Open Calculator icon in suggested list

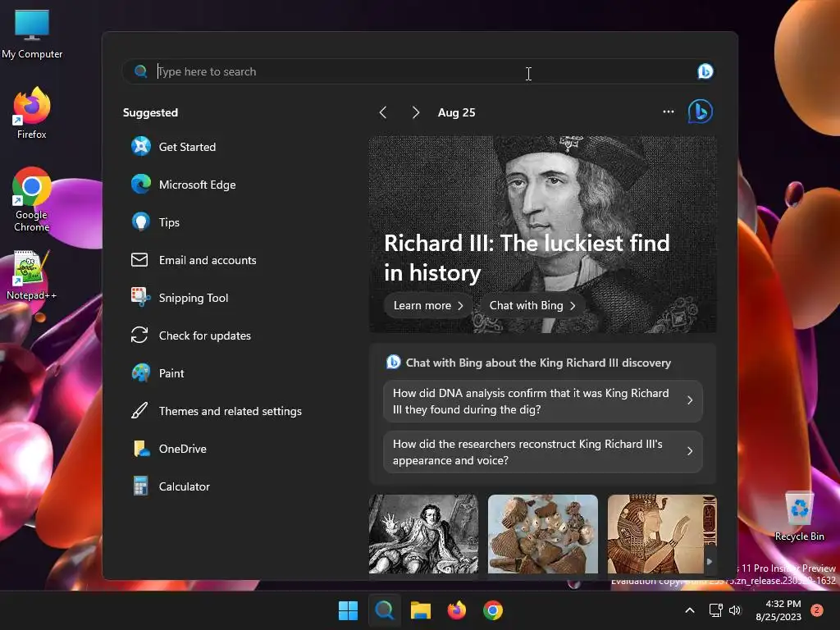click(141, 486)
